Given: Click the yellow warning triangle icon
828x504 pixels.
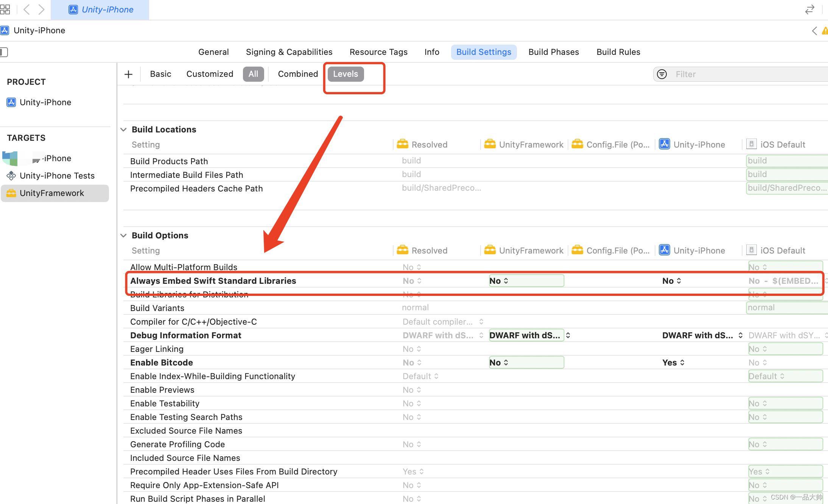Looking at the screenshot, I should (x=825, y=31).
